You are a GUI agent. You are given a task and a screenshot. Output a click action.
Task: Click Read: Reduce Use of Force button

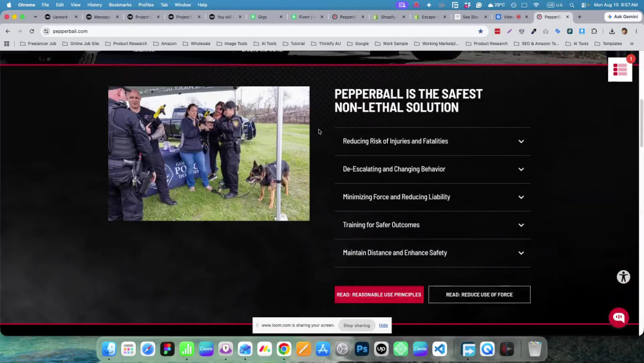point(479,295)
